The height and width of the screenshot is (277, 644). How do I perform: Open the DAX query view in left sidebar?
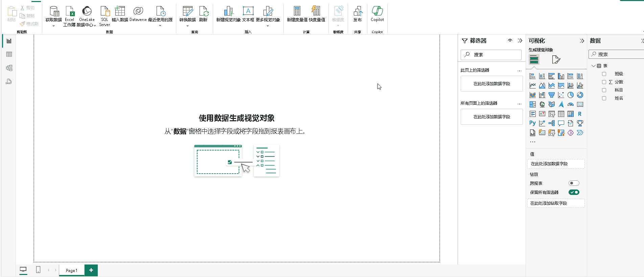pyautogui.click(x=9, y=81)
